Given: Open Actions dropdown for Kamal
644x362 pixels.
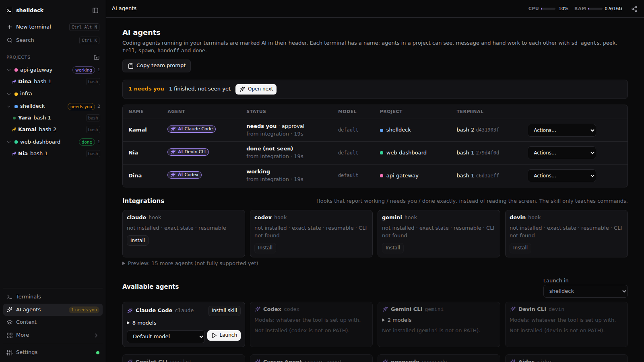Looking at the screenshot, I should point(562,130).
